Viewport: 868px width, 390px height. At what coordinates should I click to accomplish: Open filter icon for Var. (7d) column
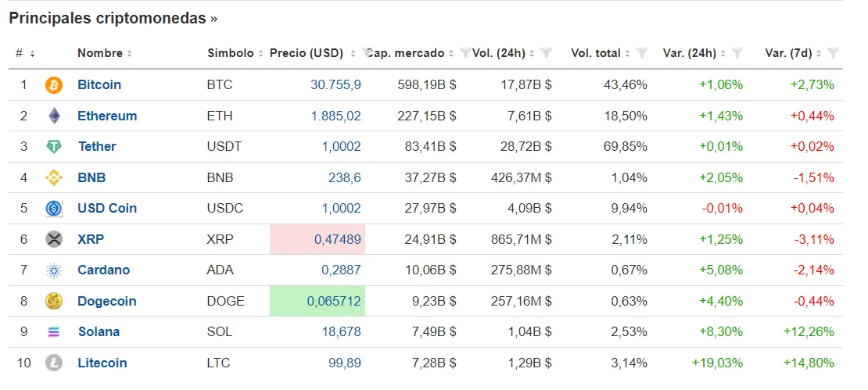pos(833,53)
